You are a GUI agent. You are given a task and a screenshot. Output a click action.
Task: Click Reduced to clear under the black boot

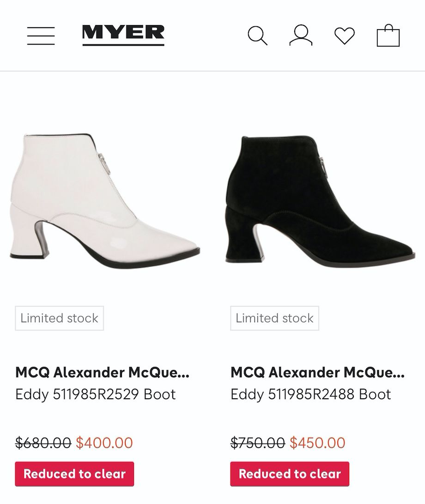tap(290, 474)
